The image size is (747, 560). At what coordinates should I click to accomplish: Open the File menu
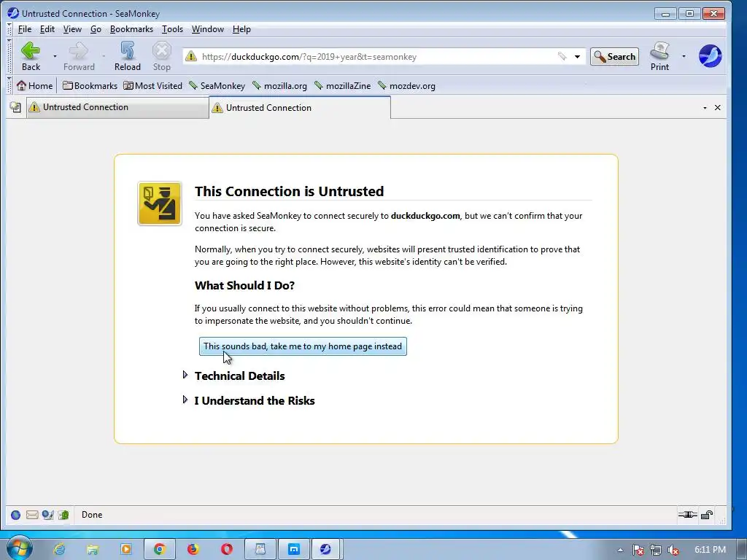coord(24,29)
